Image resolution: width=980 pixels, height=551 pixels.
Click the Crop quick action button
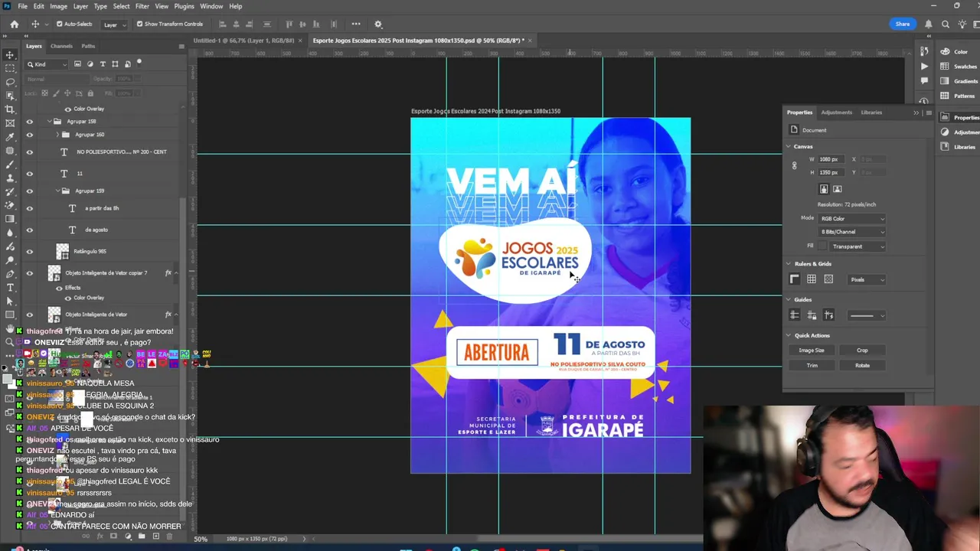862,350
